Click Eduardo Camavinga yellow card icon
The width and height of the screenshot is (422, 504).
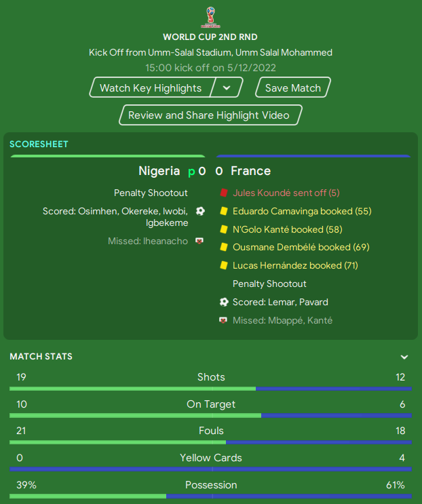click(x=224, y=211)
